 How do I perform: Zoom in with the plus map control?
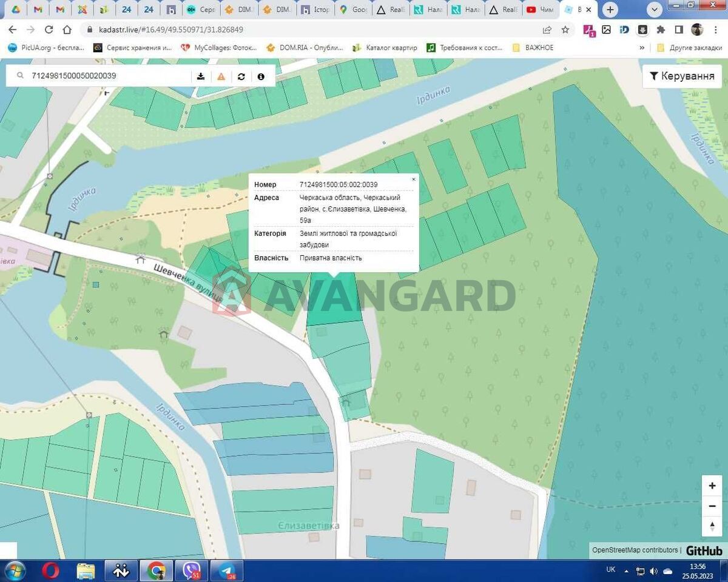click(x=712, y=486)
